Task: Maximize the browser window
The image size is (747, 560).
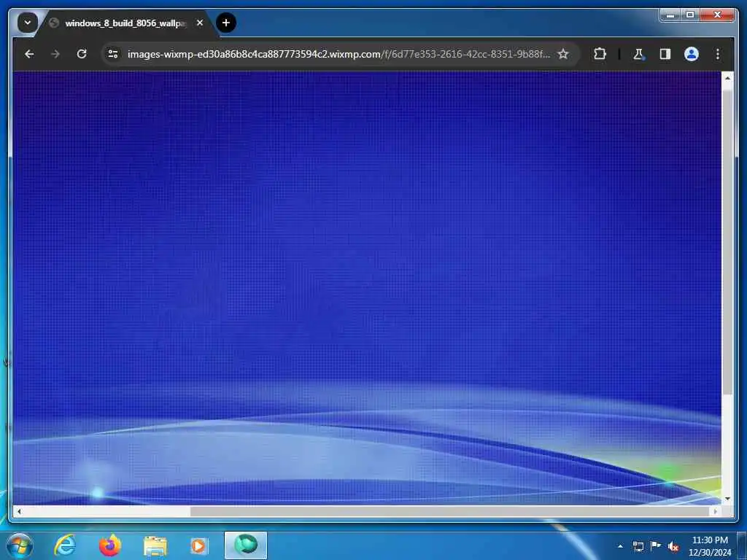Action: (690, 15)
